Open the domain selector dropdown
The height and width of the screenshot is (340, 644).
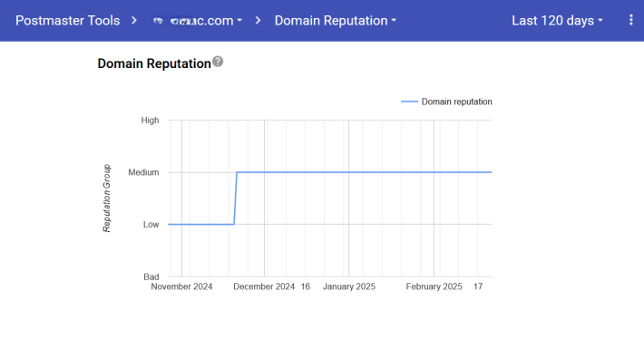[x=198, y=21]
